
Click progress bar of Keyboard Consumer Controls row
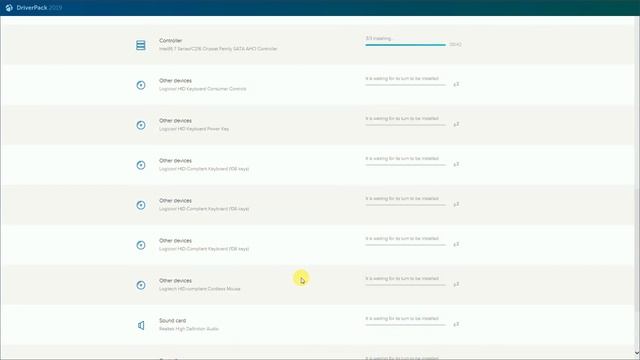click(405, 84)
